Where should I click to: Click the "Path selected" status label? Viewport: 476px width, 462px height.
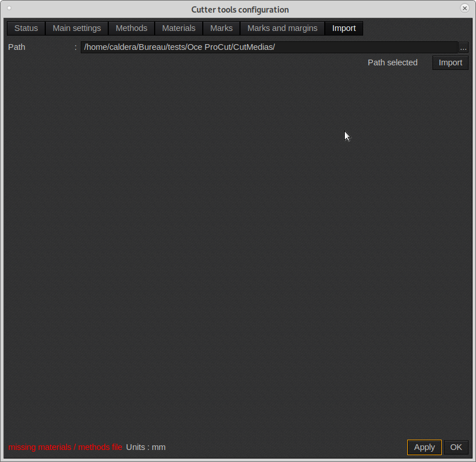click(392, 62)
